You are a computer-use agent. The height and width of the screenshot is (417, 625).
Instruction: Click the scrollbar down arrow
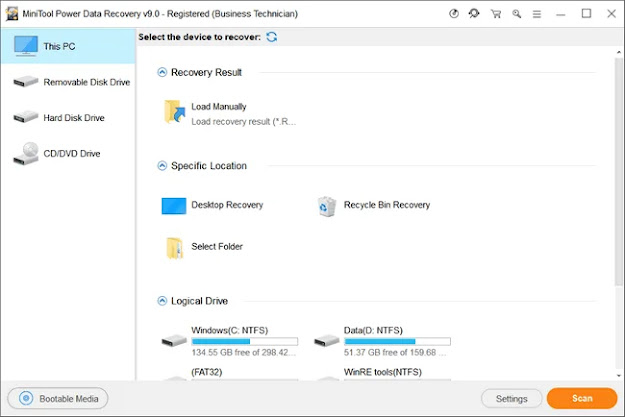pos(619,375)
